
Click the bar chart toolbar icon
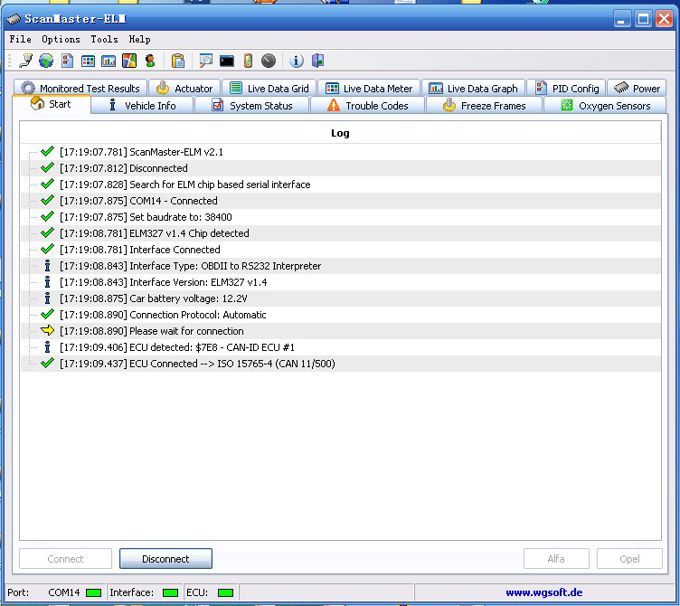click(x=108, y=61)
